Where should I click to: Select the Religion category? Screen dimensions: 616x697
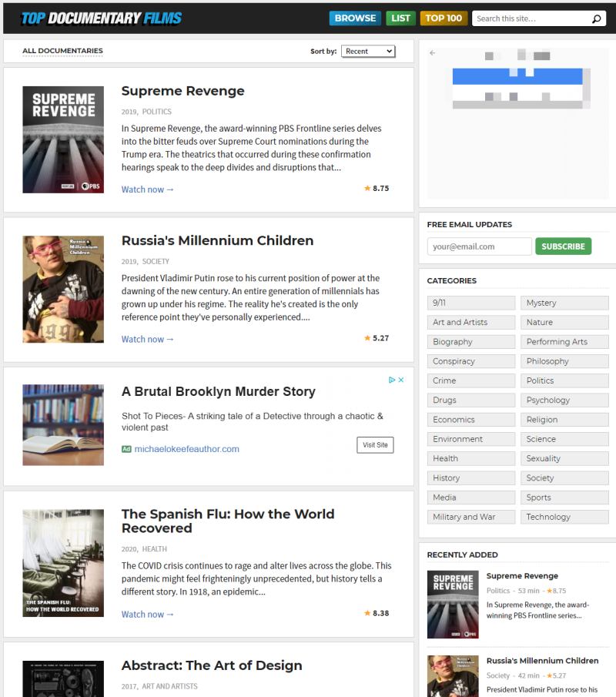click(x=564, y=420)
